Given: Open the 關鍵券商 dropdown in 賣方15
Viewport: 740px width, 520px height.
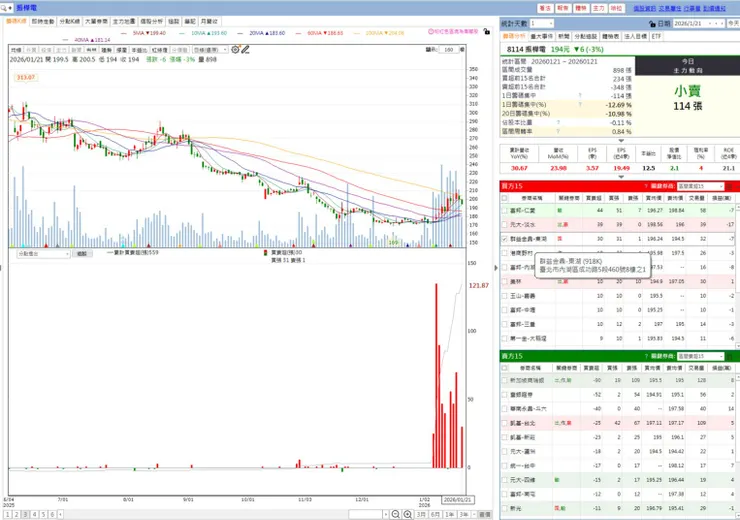Looking at the screenshot, I should click(x=700, y=356).
